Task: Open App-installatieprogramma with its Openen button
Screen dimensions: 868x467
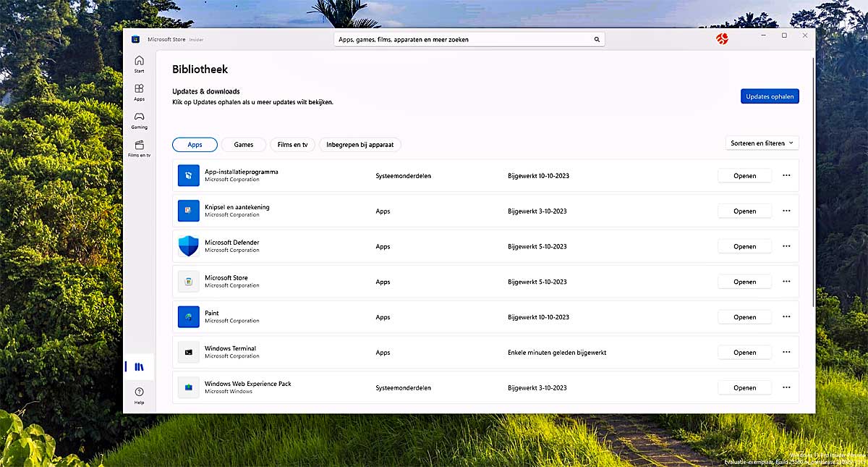Action: tap(744, 176)
